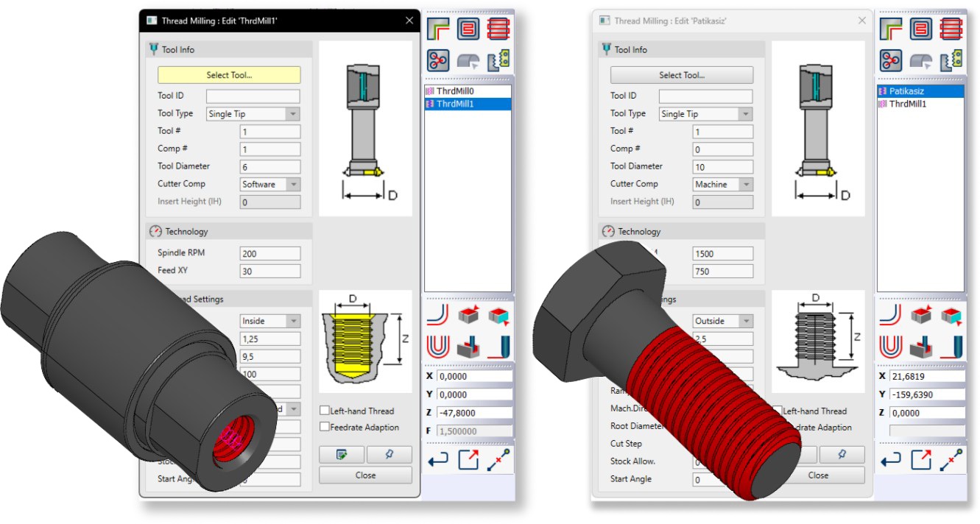The width and height of the screenshot is (980, 524).
Task: Select ThrdMill1 in the right operation list
Action: click(x=920, y=104)
